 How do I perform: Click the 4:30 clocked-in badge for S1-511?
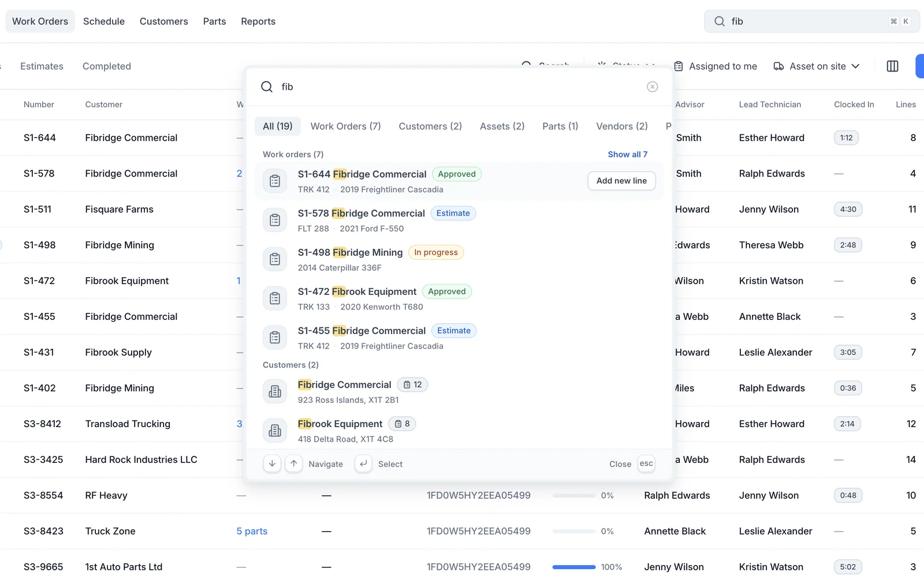pyautogui.click(x=848, y=209)
